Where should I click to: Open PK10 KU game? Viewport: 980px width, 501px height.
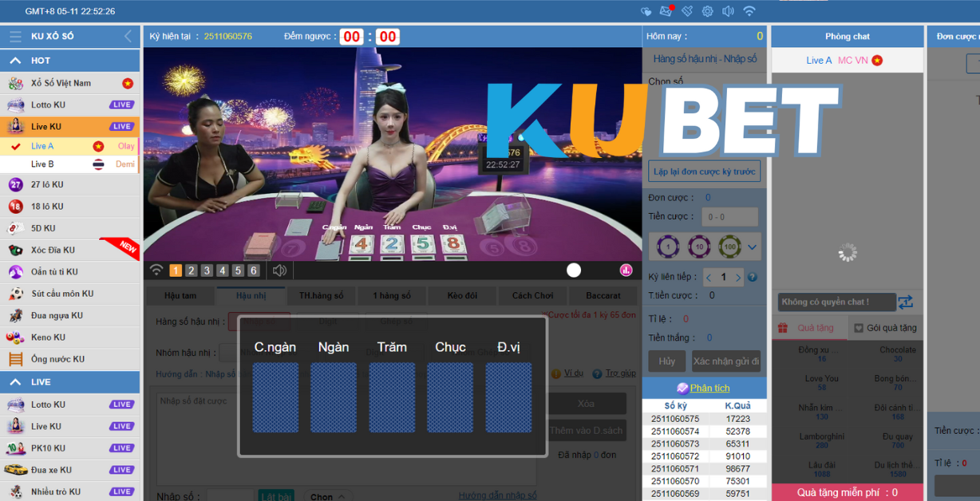click(69, 448)
